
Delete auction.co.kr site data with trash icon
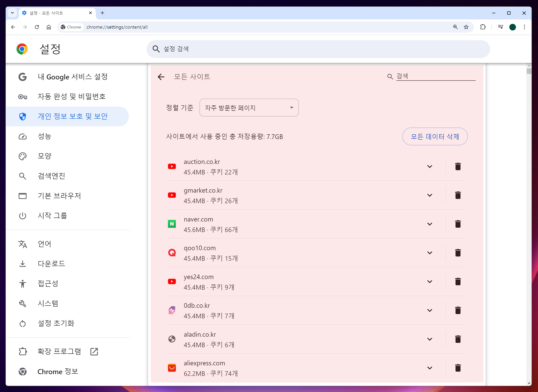click(458, 166)
